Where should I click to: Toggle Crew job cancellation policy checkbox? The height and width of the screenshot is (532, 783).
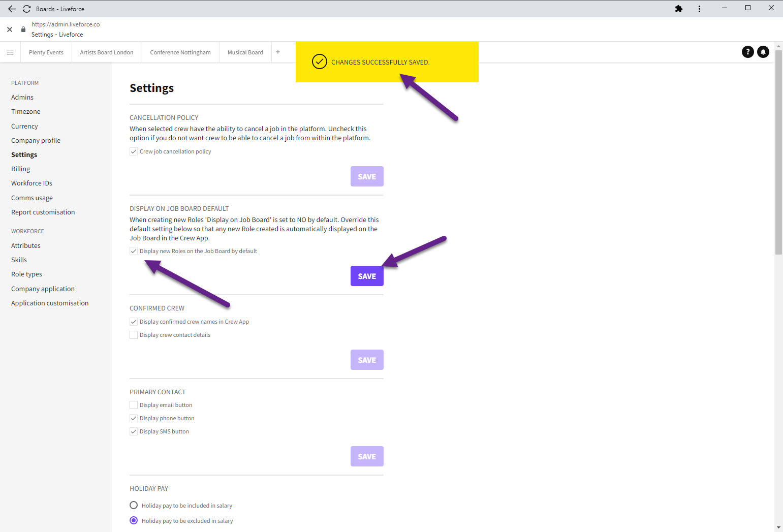point(134,151)
